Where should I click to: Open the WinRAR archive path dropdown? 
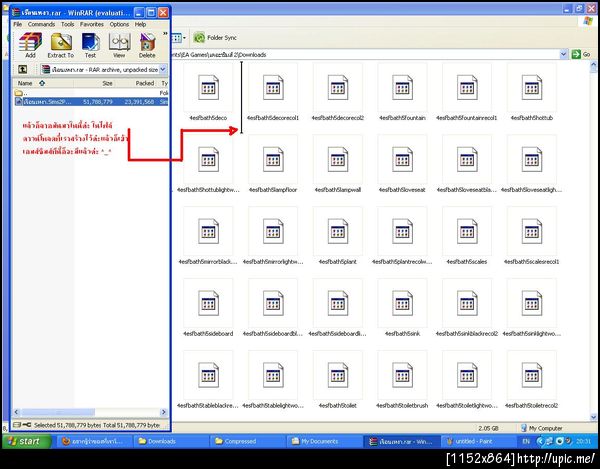click(x=163, y=69)
